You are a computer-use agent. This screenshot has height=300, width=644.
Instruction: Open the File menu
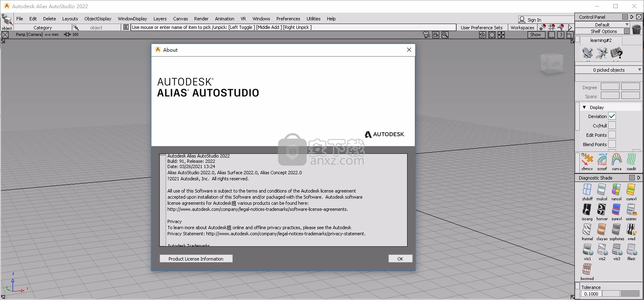click(x=20, y=19)
